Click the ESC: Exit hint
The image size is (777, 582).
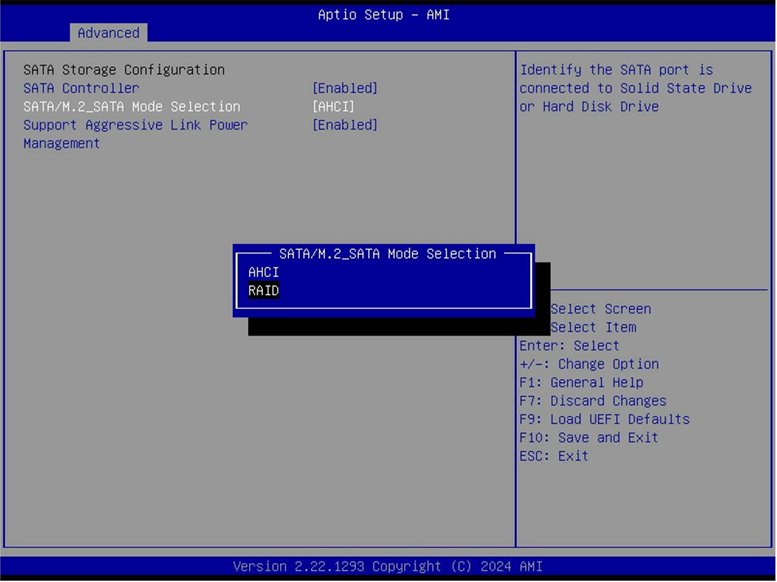click(554, 456)
